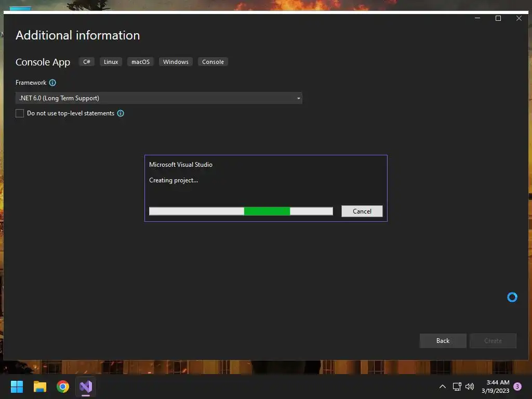Screen dimensions: 532x399
Task: Click the Creating project... message
Action: (x=174, y=180)
